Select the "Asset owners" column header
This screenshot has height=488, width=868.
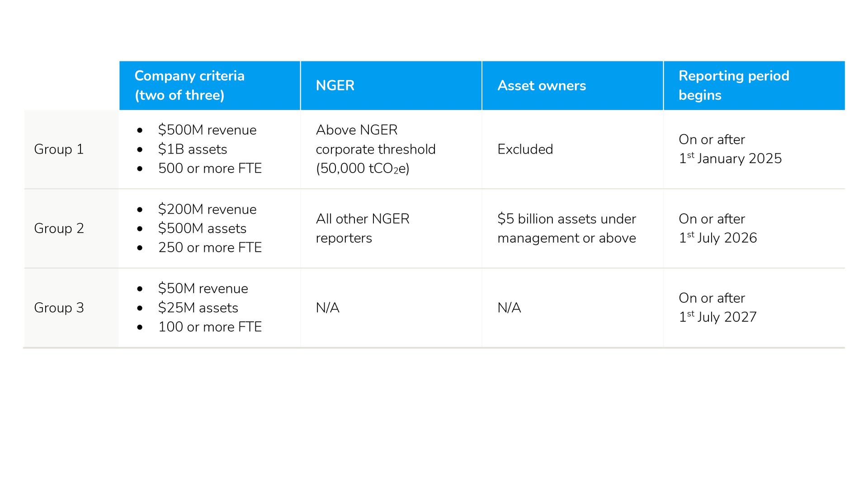coord(542,85)
